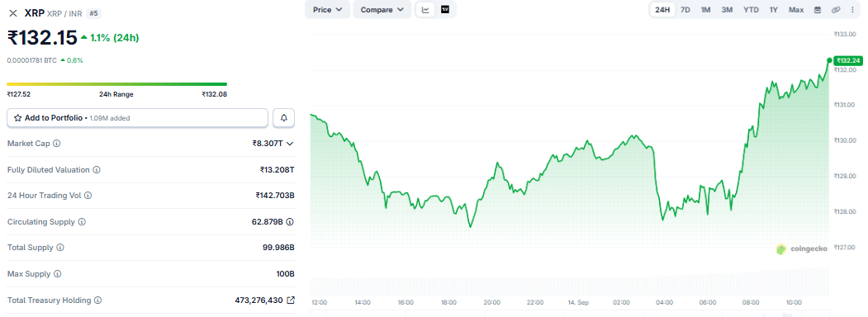Select 1Y time range
The height and width of the screenshot is (317, 868).
coord(773,9)
